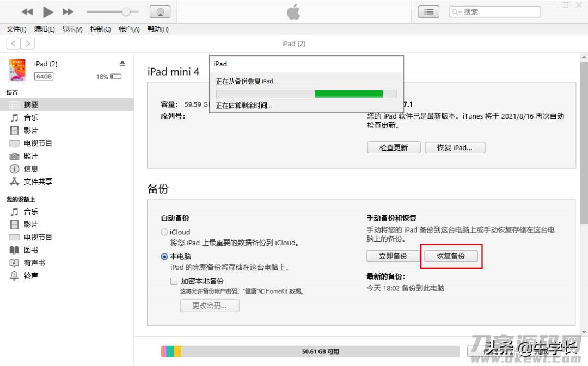588x366 pixels.
Task: Open the 显示(V) menu
Action: pyautogui.click(x=72, y=29)
